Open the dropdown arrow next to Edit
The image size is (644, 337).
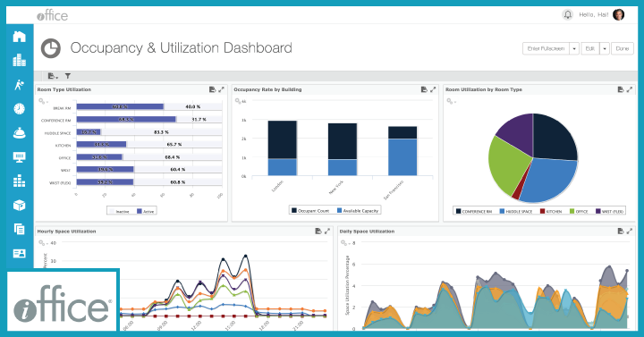(604, 48)
